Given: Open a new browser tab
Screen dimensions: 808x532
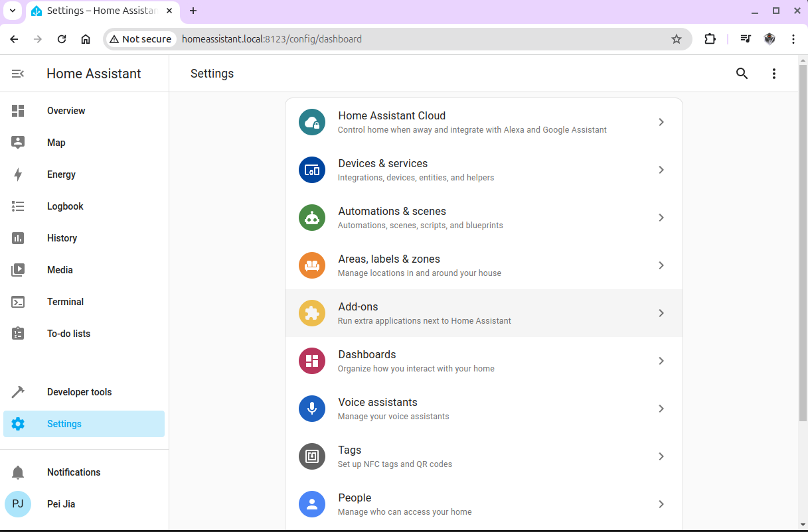Looking at the screenshot, I should tap(193, 11).
